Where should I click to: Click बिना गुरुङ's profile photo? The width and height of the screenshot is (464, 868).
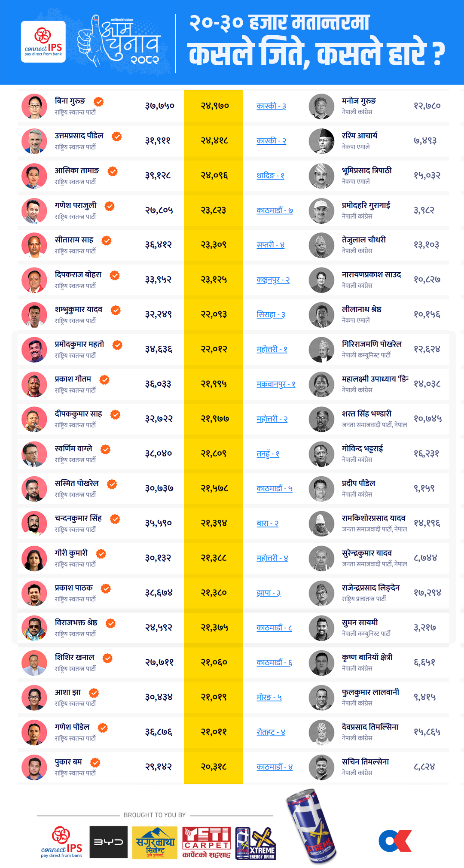[x=34, y=106]
